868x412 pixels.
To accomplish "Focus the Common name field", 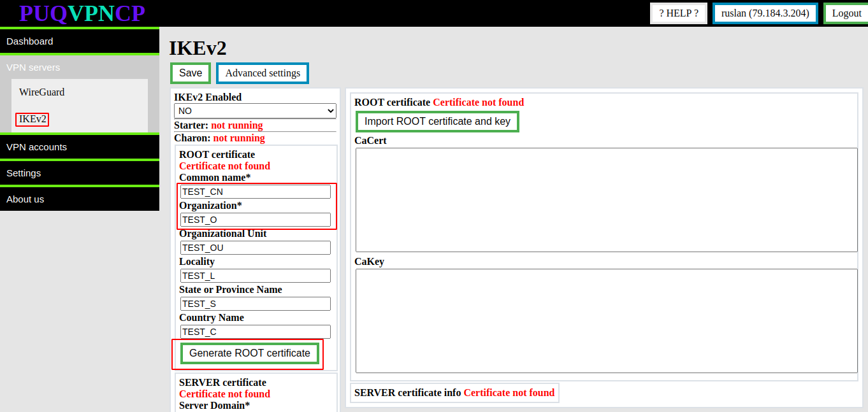I will point(256,192).
